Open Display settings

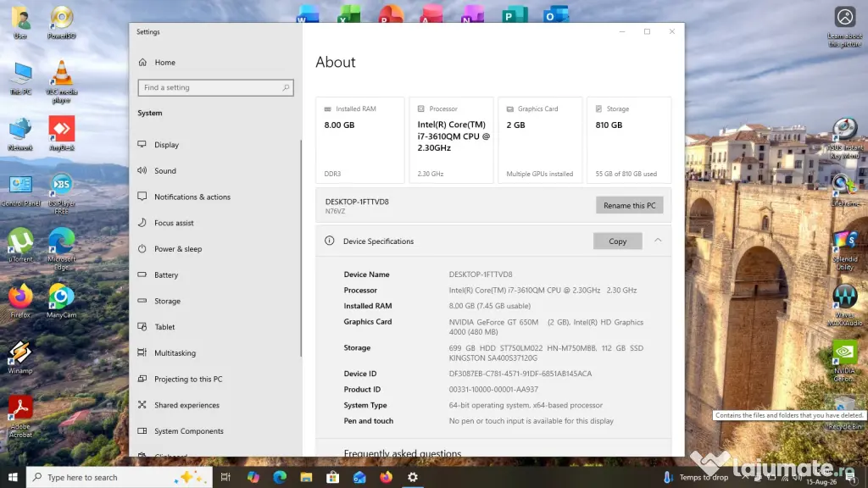216,144
